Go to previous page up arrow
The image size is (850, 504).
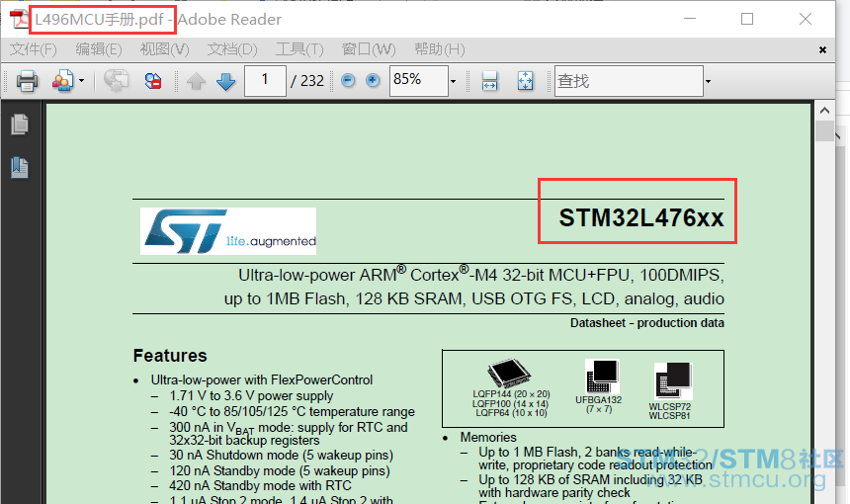point(197,81)
